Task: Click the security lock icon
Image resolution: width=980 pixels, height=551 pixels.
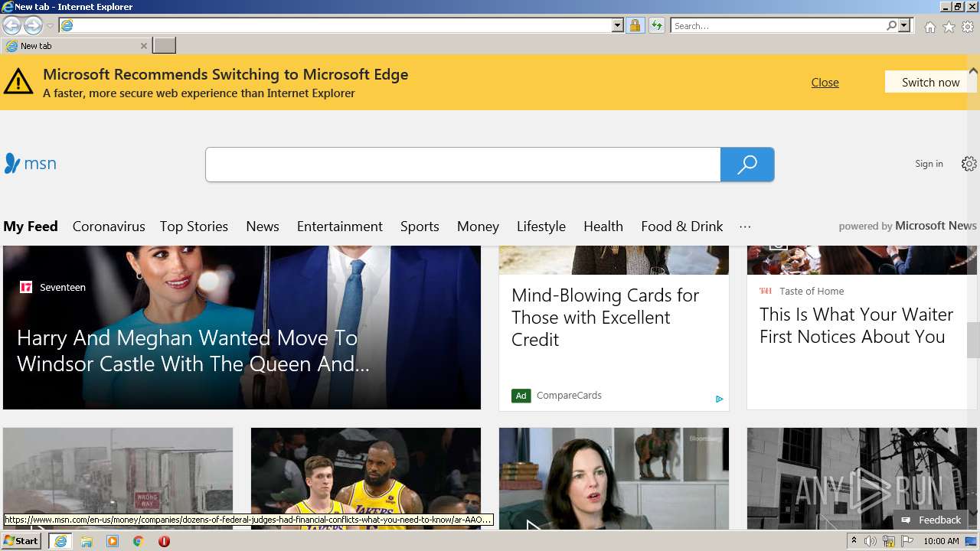Action: pyautogui.click(x=635, y=25)
